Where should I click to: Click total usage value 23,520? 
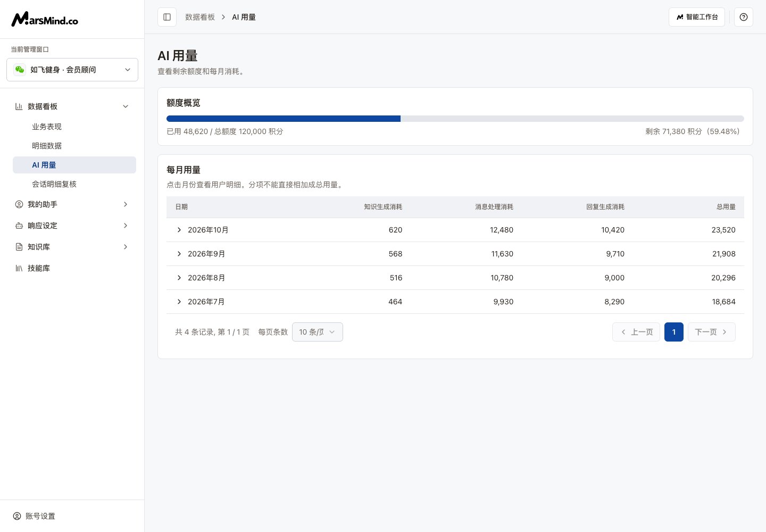click(723, 230)
